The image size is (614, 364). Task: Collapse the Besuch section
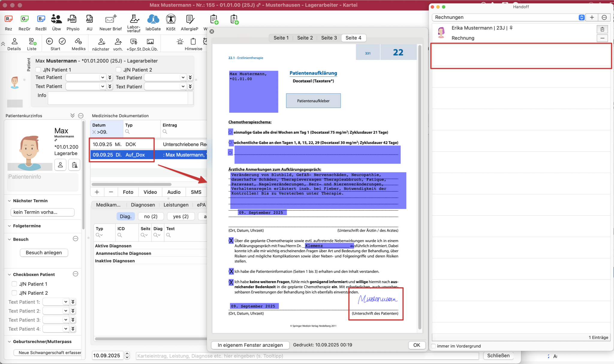9,239
